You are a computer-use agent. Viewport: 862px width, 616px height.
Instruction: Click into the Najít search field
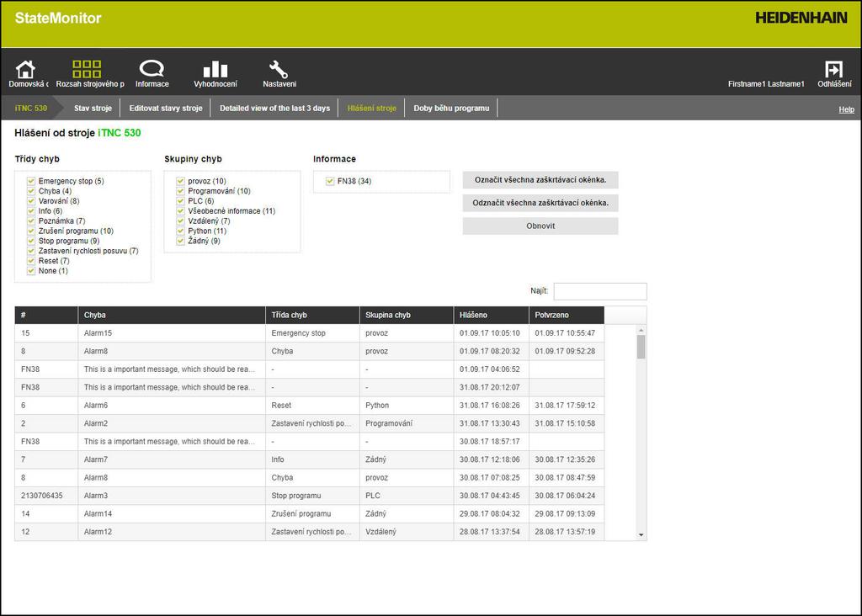click(x=599, y=291)
